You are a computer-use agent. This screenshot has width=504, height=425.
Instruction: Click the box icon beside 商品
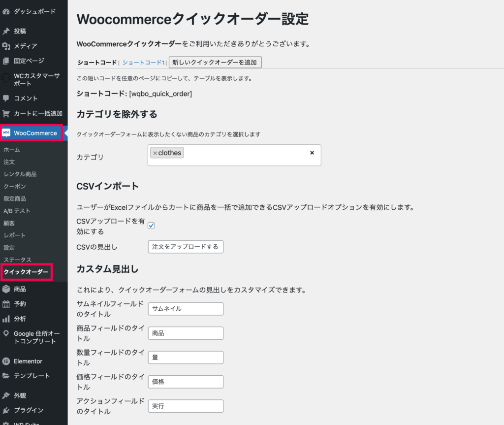point(6,289)
